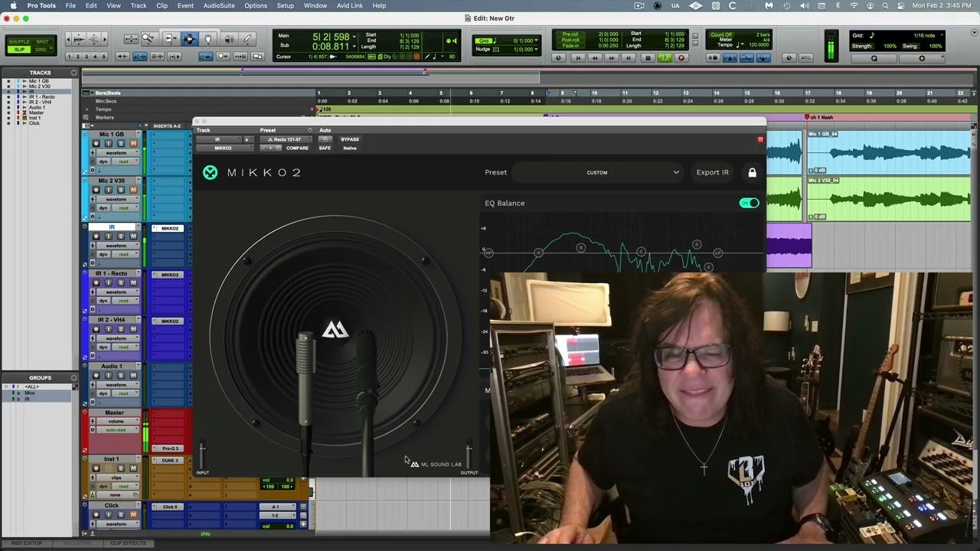
Task: Open the File menu
Action: coord(70,5)
